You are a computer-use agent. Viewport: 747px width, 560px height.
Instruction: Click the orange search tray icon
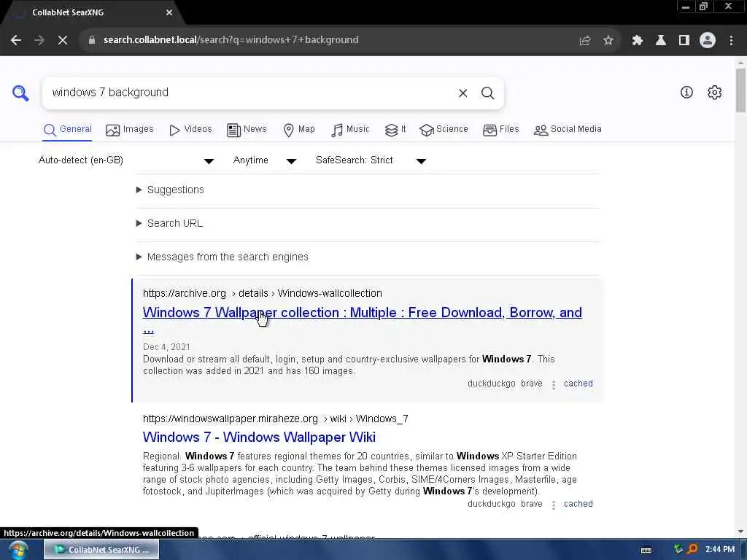pyautogui.click(x=693, y=549)
